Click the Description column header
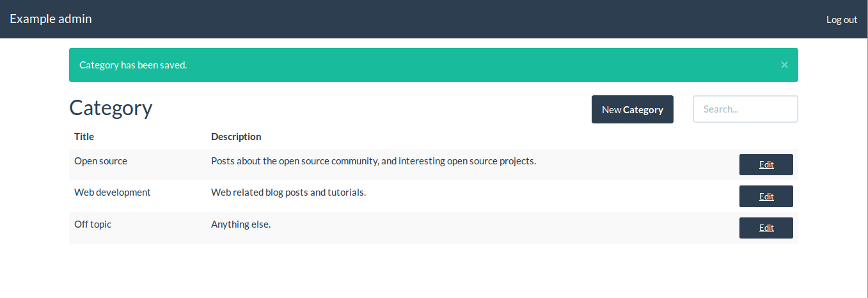The height and width of the screenshot is (298, 868). coord(236,136)
